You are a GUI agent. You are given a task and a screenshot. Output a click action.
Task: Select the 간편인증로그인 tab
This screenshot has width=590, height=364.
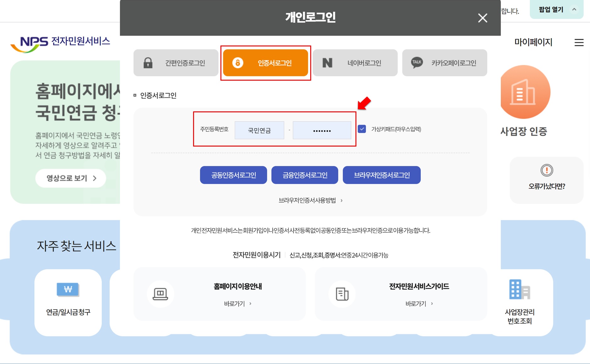[x=176, y=63]
